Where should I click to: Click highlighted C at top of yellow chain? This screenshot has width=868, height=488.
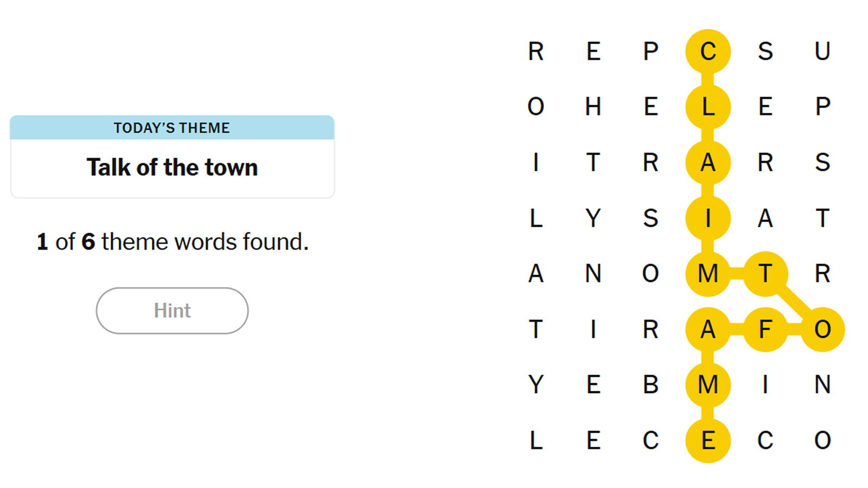(707, 52)
